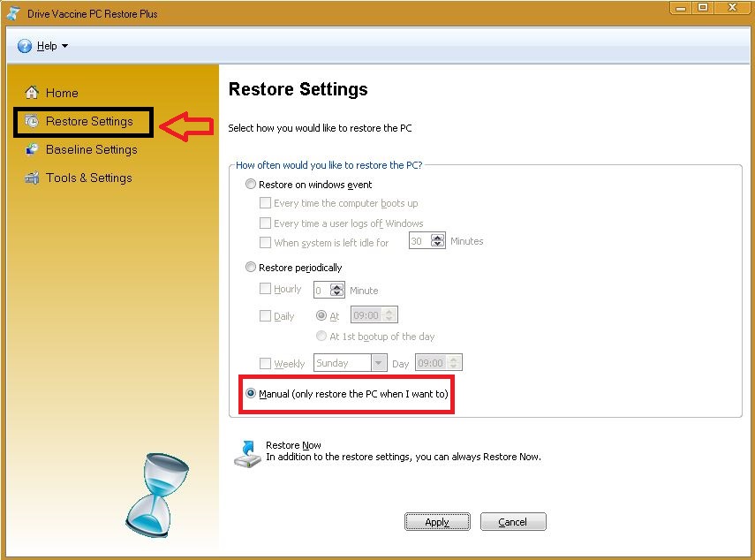Select the Manual restore radio button
The height and width of the screenshot is (560, 755).
tap(251, 393)
